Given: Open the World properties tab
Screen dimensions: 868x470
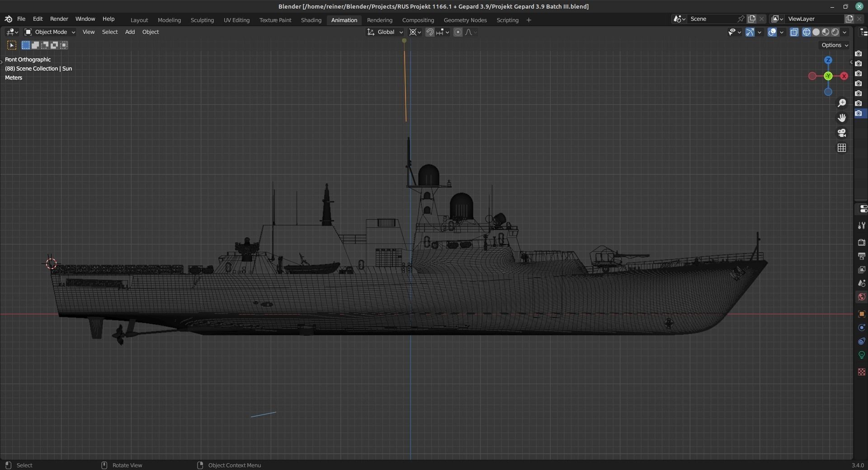Looking at the screenshot, I should click(862, 297).
